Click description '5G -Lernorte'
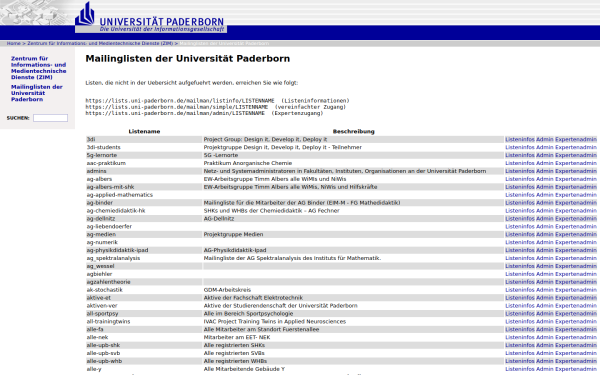This screenshot has height=375, width=600. tap(221, 155)
